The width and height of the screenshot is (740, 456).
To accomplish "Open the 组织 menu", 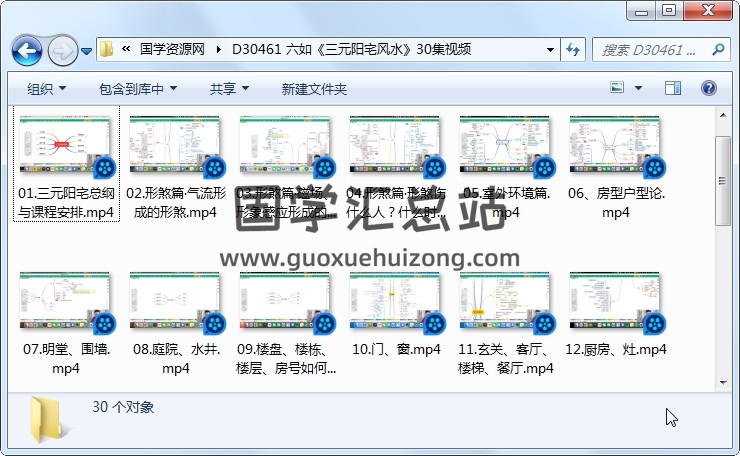I will [46, 89].
